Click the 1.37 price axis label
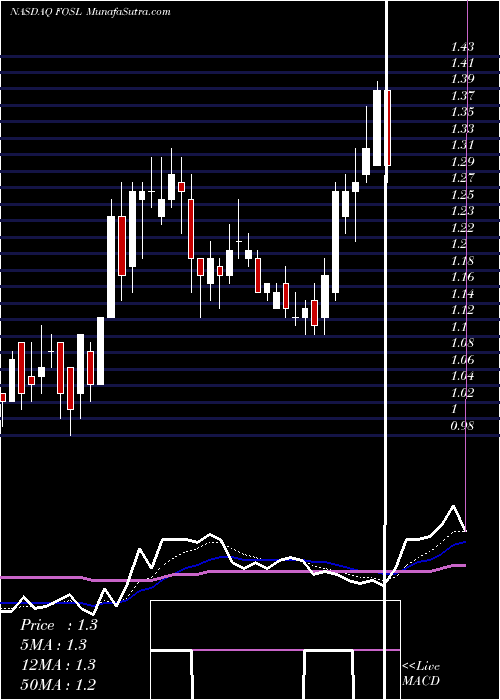Viewport: 500px width, 700px height. 462,96
